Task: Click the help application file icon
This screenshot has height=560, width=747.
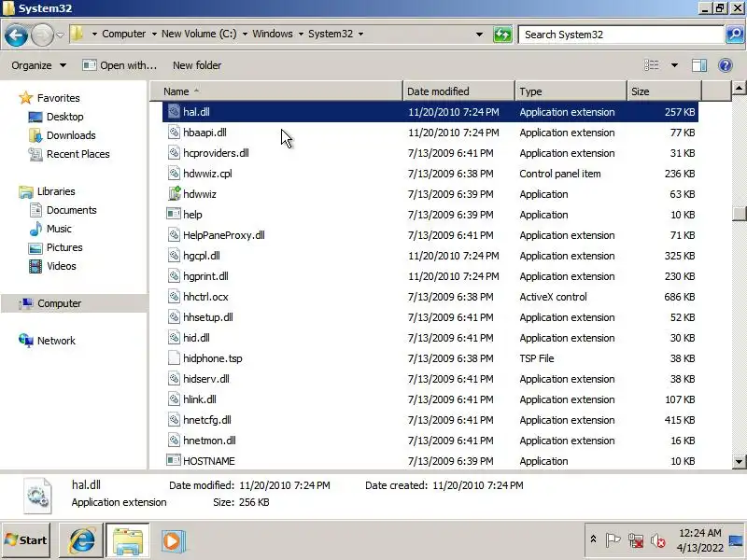Action: coord(174,215)
